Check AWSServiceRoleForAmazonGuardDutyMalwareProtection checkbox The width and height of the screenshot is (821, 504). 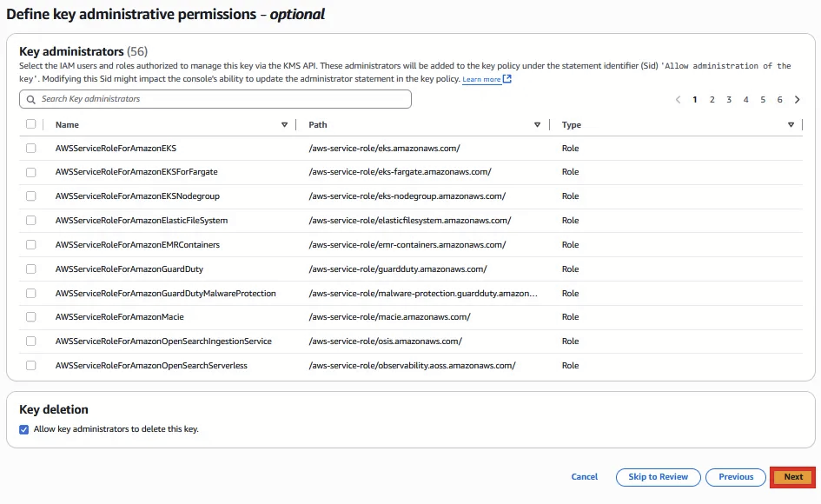(x=31, y=294)
